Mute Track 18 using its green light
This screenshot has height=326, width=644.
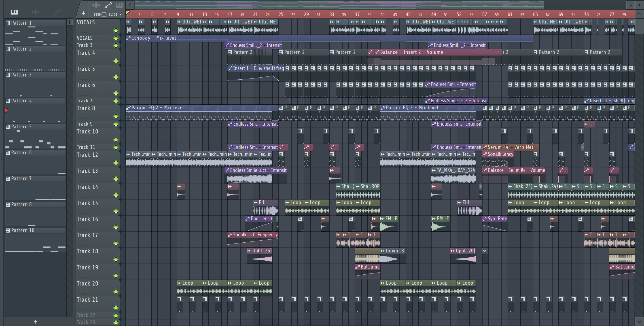[116, 259]
